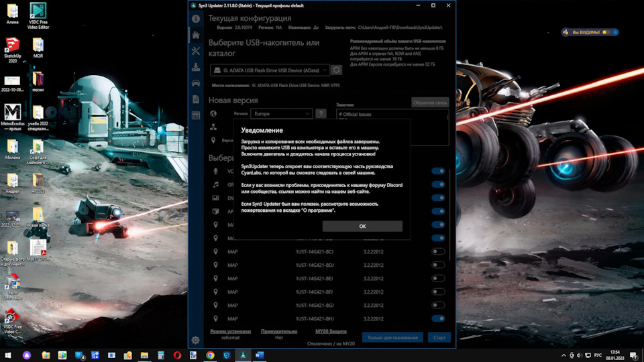The height and width of the screenshot is (362, 644).
Task: Open the 'MY20 Защита' link
Action: 331,331
